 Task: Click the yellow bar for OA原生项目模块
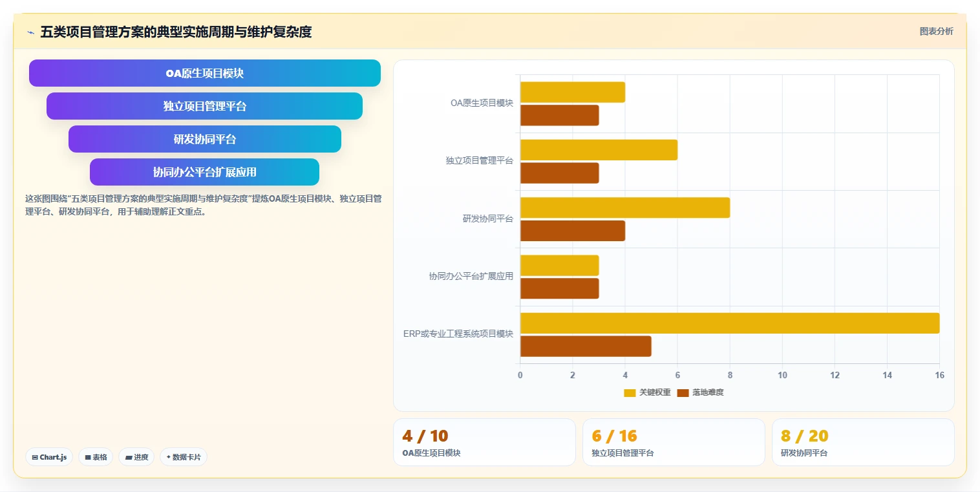click(x=572, y=92)
